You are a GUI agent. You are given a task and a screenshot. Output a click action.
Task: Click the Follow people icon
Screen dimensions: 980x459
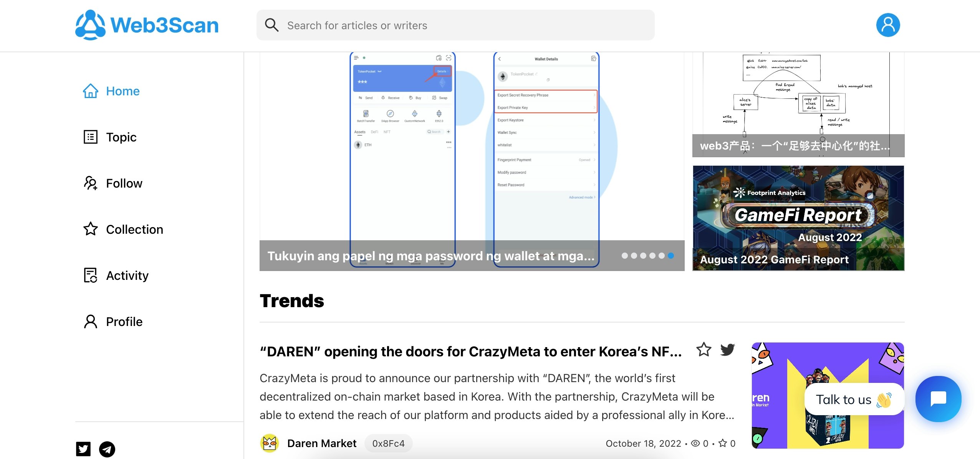90,183
